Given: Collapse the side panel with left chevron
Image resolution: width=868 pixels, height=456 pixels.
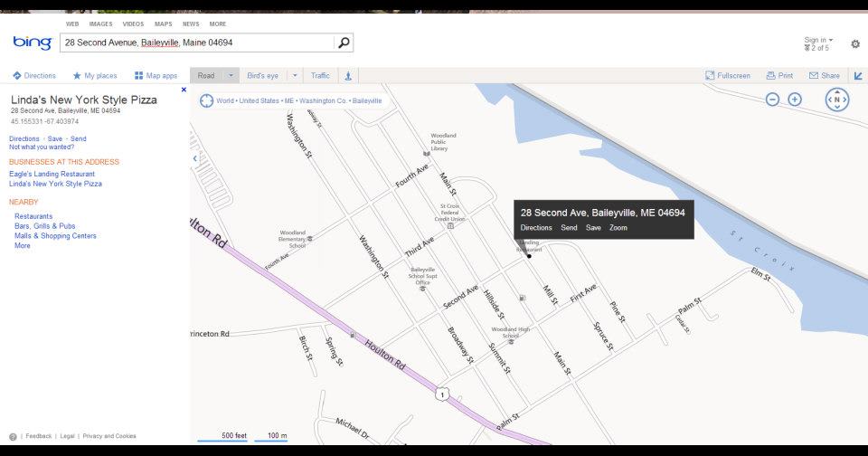Looking at the screenshot, I should [195, 158].
